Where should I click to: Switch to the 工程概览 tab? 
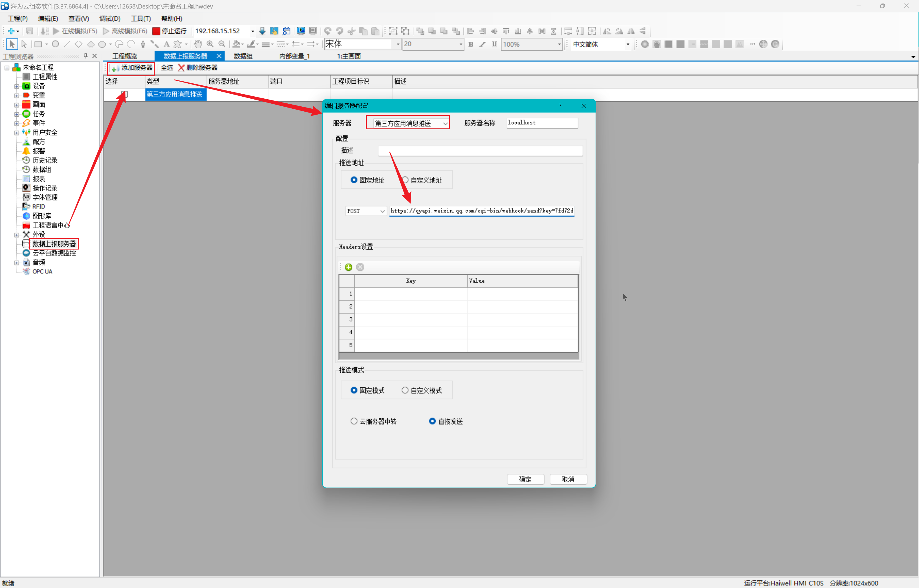[125, 56]
